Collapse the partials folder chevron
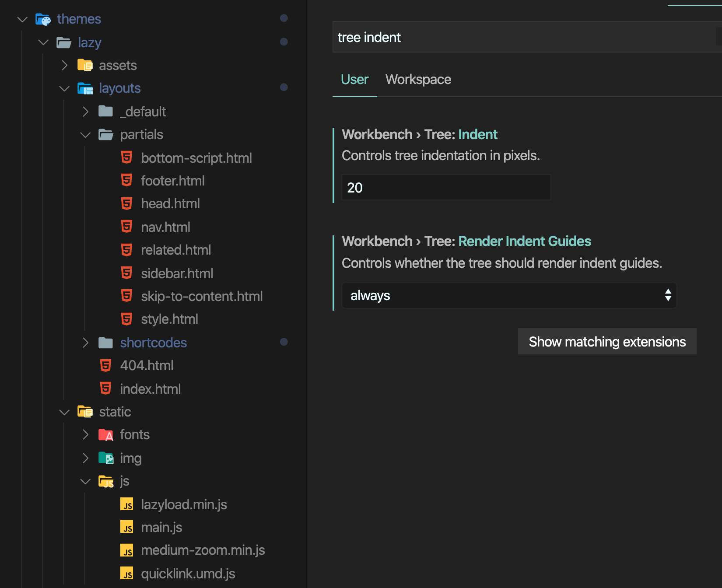 (x=85, y=135)
